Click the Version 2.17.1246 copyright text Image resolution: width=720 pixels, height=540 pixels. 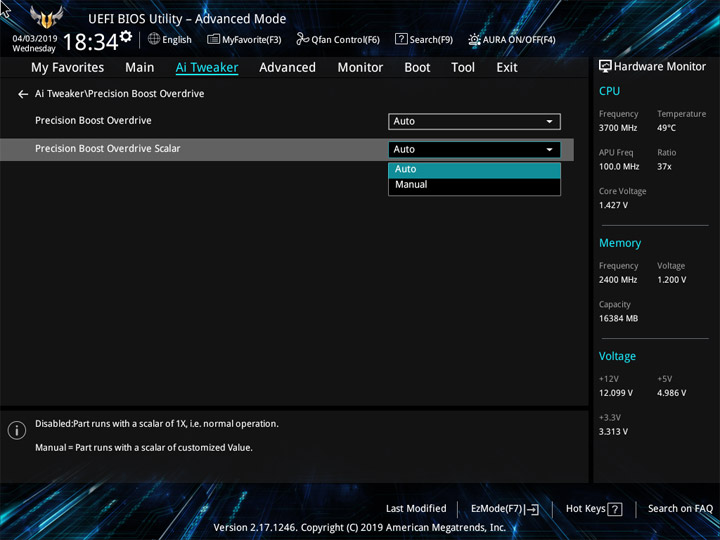point(360,528)
